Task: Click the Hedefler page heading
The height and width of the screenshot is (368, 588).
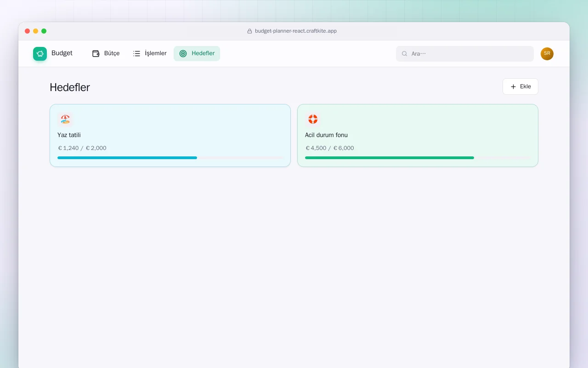Action: coord(70,87)
